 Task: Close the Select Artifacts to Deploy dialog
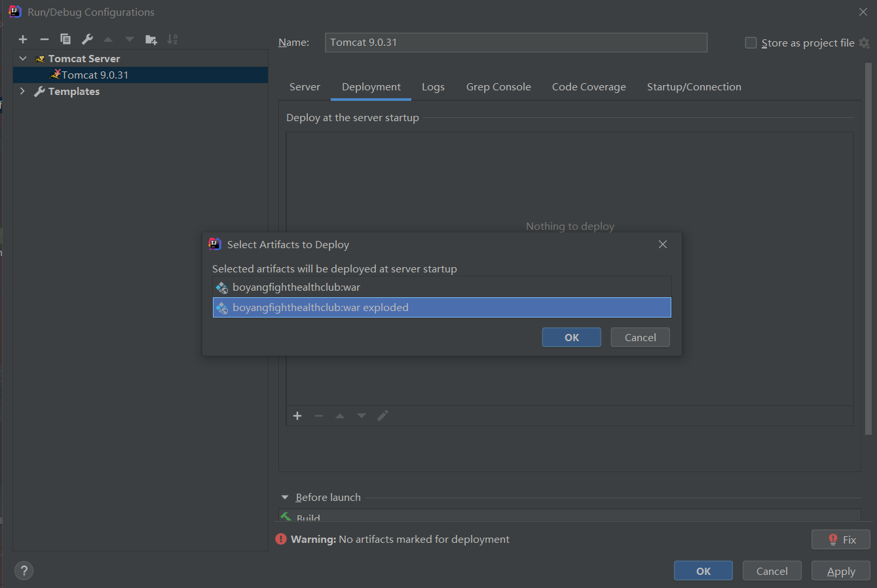coord(663,244)
